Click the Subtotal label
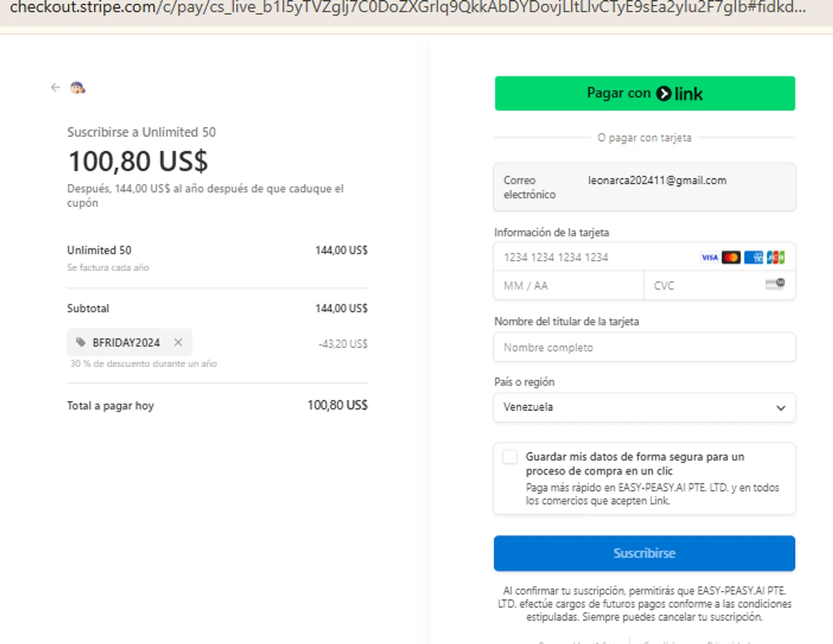 [x=88, y=308]
